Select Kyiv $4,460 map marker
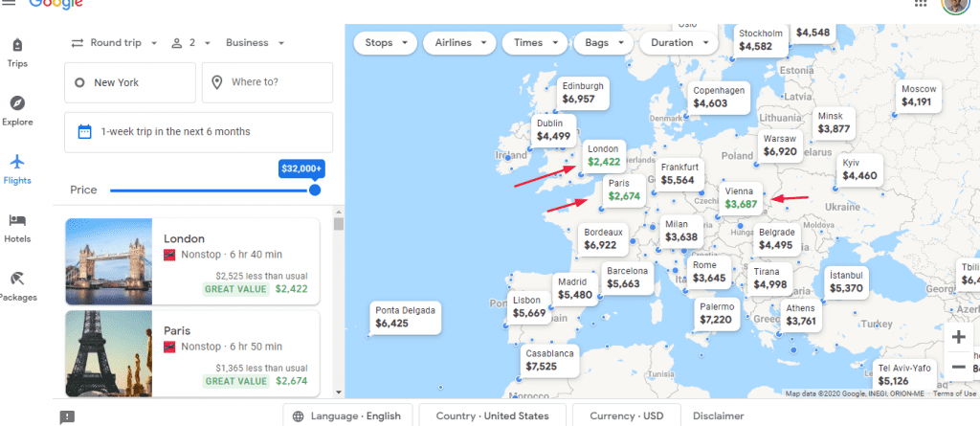Image resolution: width=980 pixels, height=426 pixels. [860, 169]
